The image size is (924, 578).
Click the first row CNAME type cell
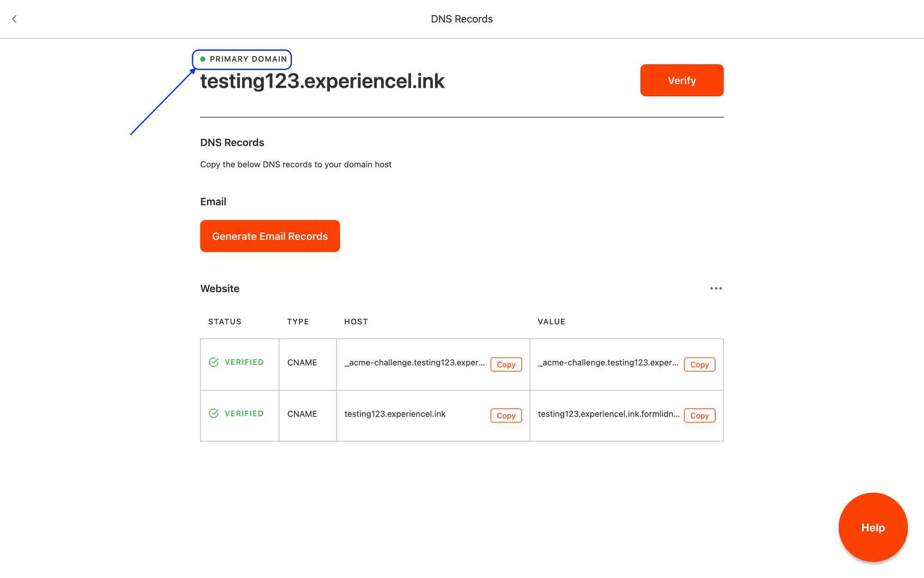coord(302,363)
